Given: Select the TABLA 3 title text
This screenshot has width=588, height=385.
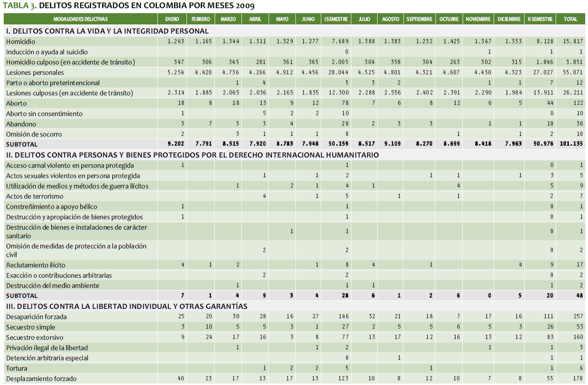Looking at the screenshot, I should (x=129, y=6).
